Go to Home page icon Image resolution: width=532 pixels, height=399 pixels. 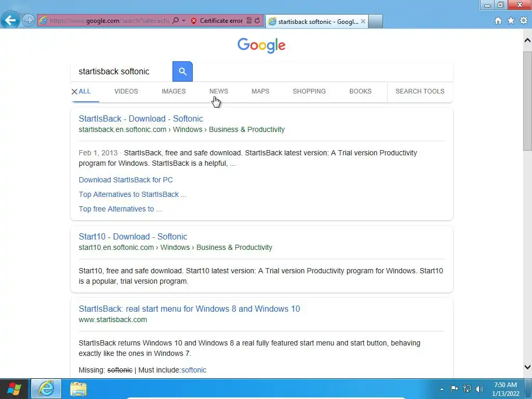(x=498, y=21)
